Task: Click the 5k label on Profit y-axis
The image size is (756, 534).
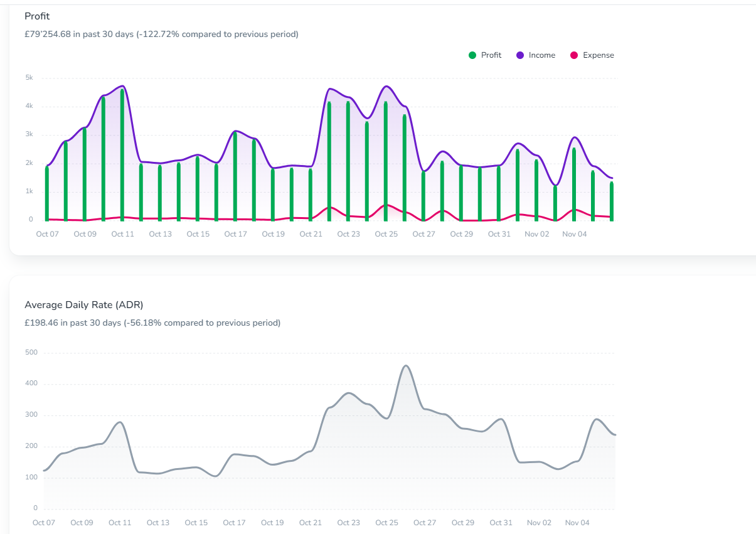Action: pyautogui.click(x=29, y=78)
